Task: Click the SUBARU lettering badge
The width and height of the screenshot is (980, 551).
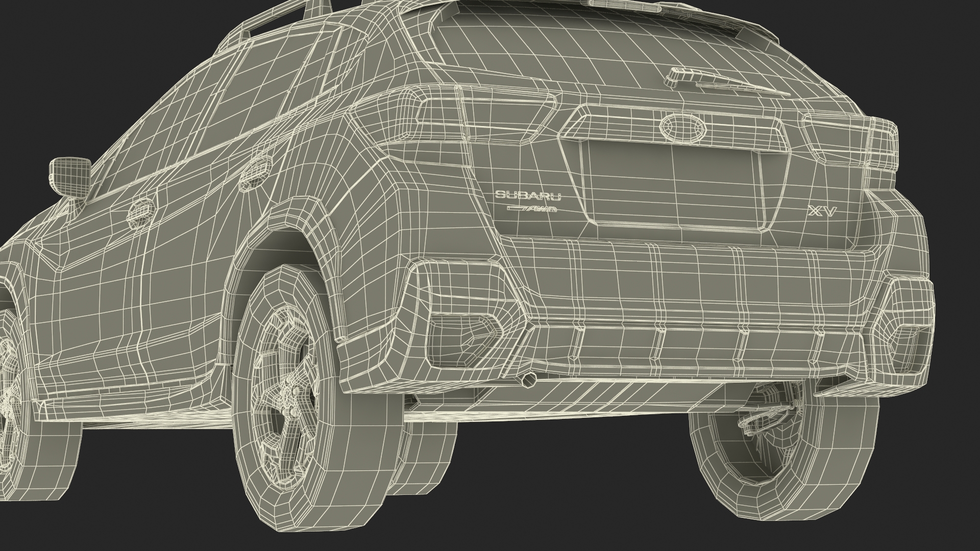Action: coord(528,195)
